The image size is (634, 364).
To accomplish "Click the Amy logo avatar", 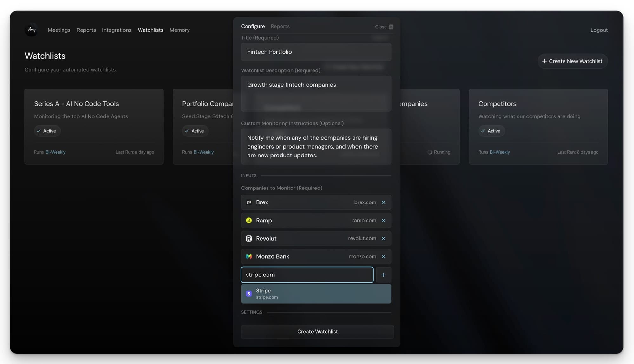I will click(31, 30).
